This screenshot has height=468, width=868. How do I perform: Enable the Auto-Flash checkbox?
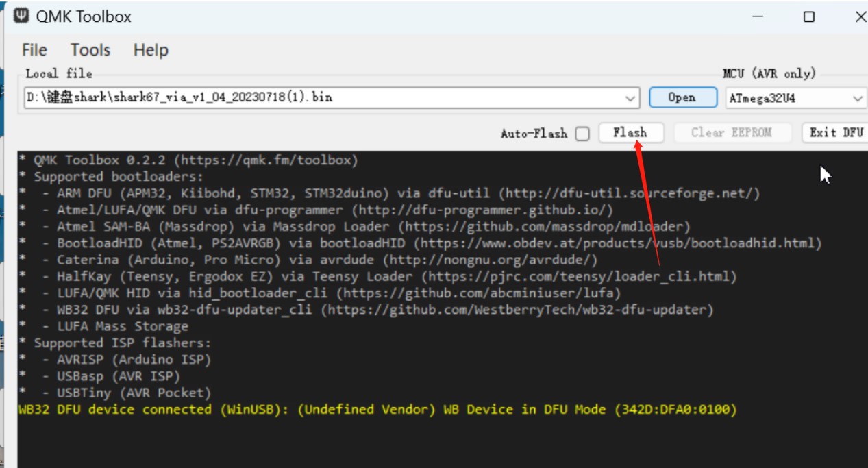pyautogui.click(x=582, y=134)
